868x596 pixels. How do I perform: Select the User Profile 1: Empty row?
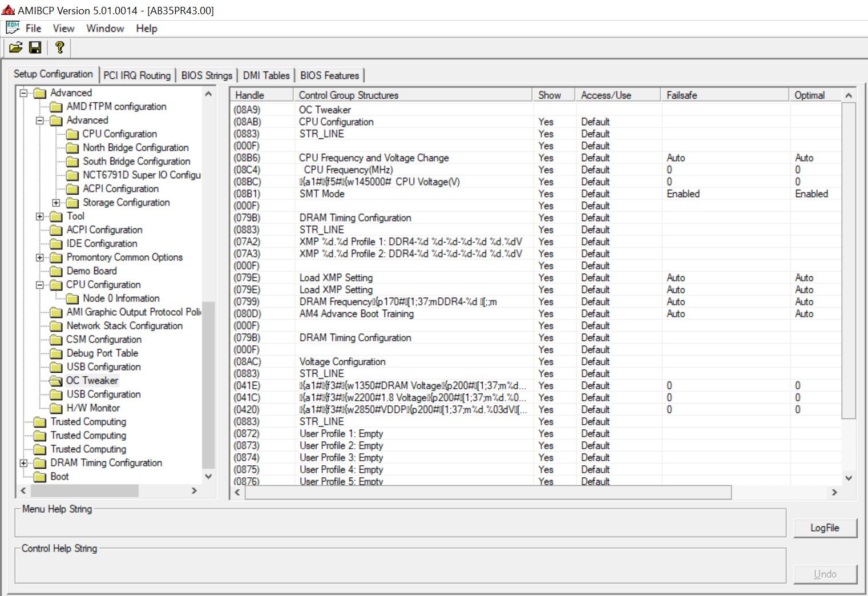[535, 434]
